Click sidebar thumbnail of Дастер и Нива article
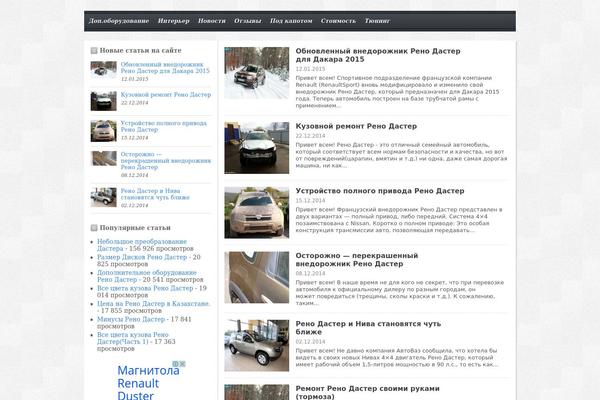The image size is (600, 400). pyautogui.click(x=103, y=198)
